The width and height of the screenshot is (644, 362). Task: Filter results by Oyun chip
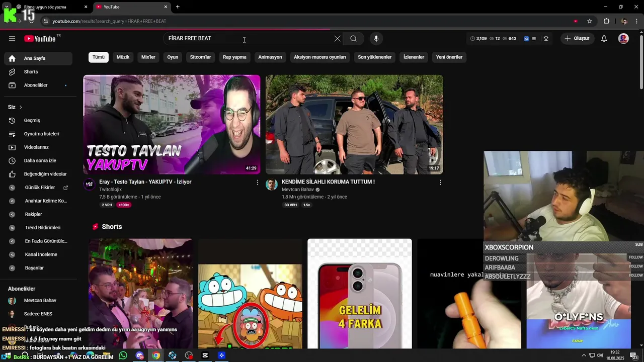point(173,57)
